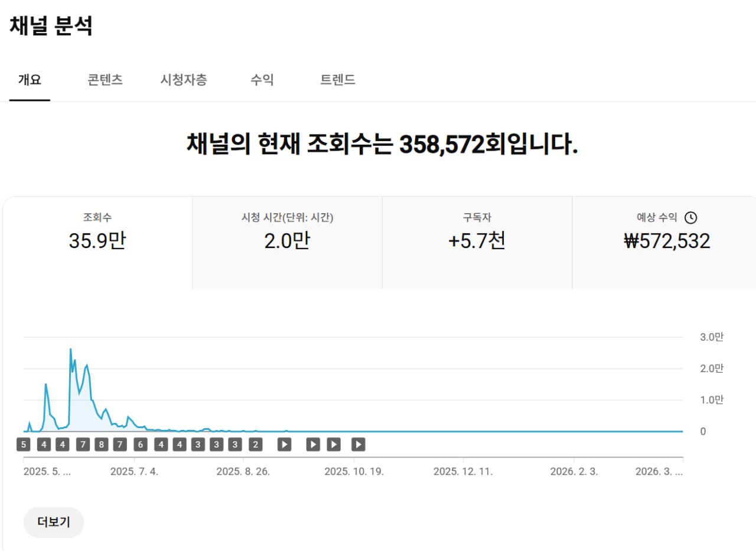Switch to the 개요 tab
Image resolution: width=756 pixels, height=551 pixels.
tap(30, 80)
